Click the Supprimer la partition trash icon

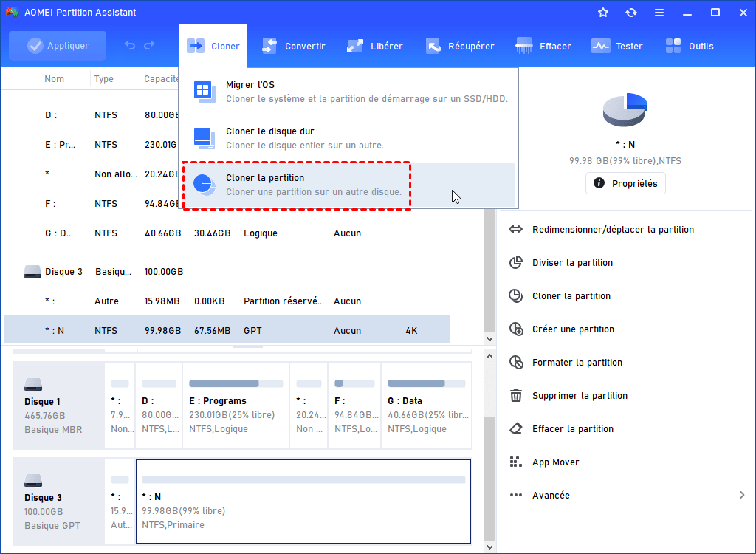tap(516, 396)
